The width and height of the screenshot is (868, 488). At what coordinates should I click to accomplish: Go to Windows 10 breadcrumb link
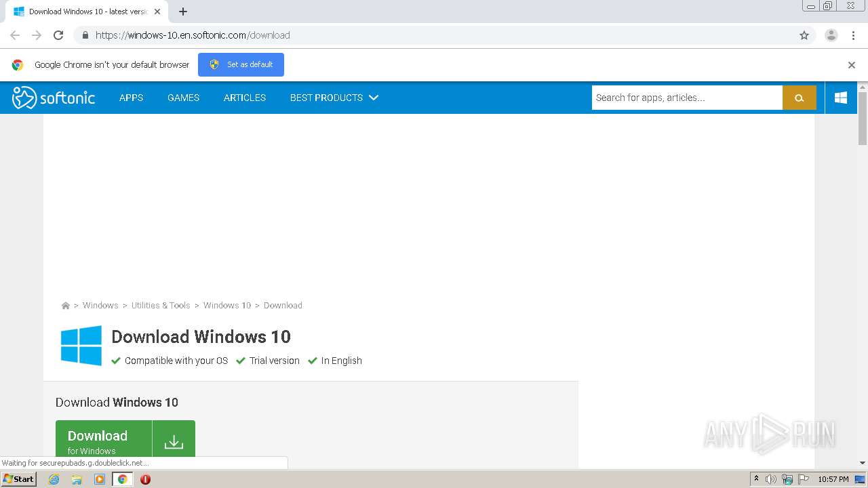click(x=227, y=306)
